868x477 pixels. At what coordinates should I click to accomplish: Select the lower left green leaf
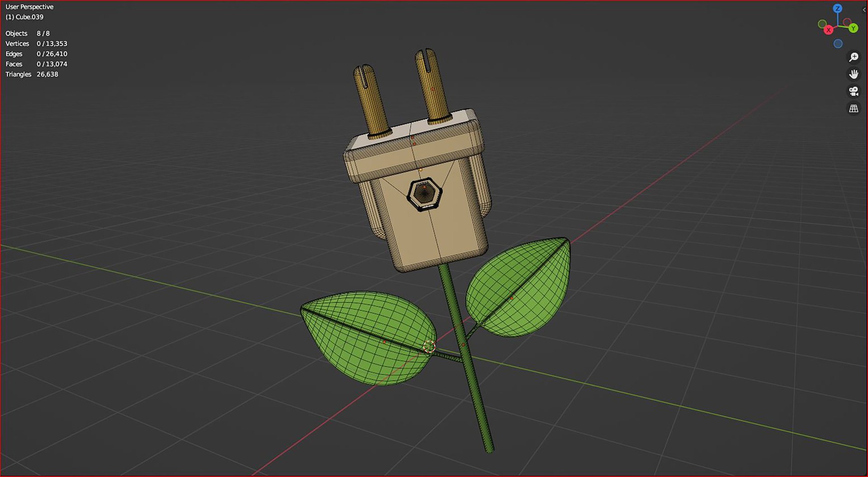pos(368,338)
